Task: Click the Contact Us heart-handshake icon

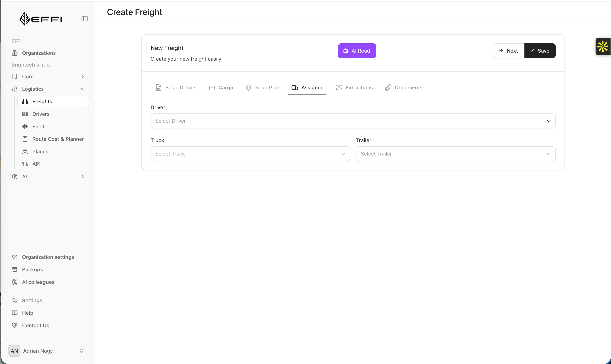Action: 15,326
